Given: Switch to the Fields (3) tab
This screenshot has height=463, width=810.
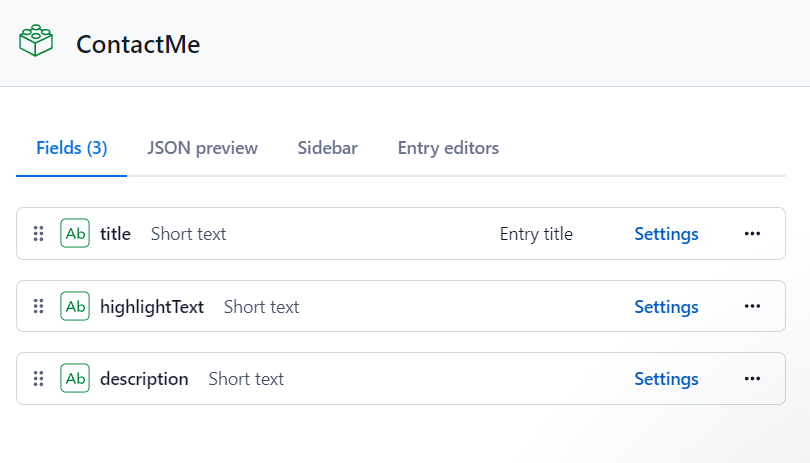Looking at the screenshot, I should (x=71, y=148).
